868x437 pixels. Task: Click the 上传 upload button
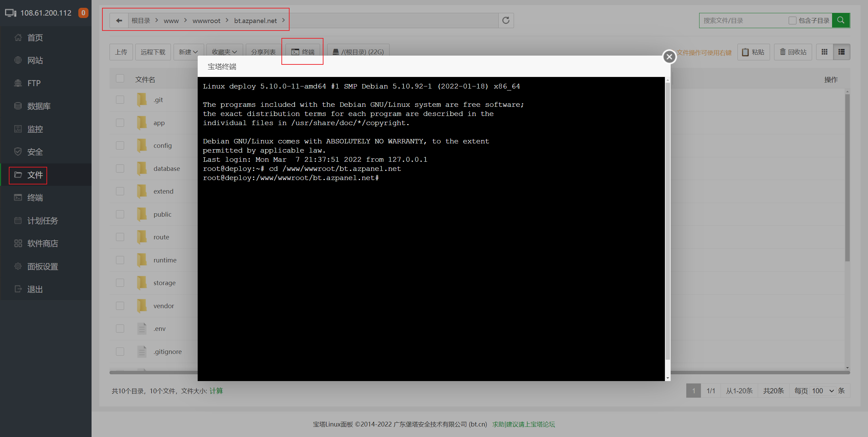[121, 52]
